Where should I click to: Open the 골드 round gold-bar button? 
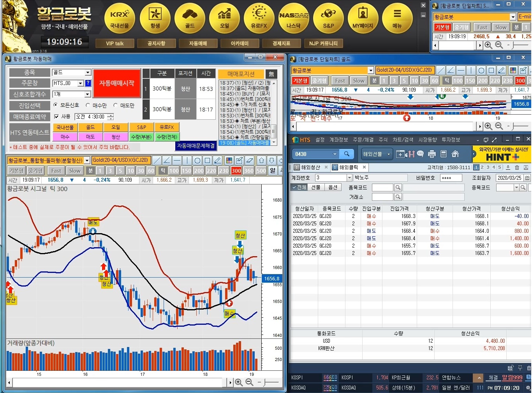190,18
